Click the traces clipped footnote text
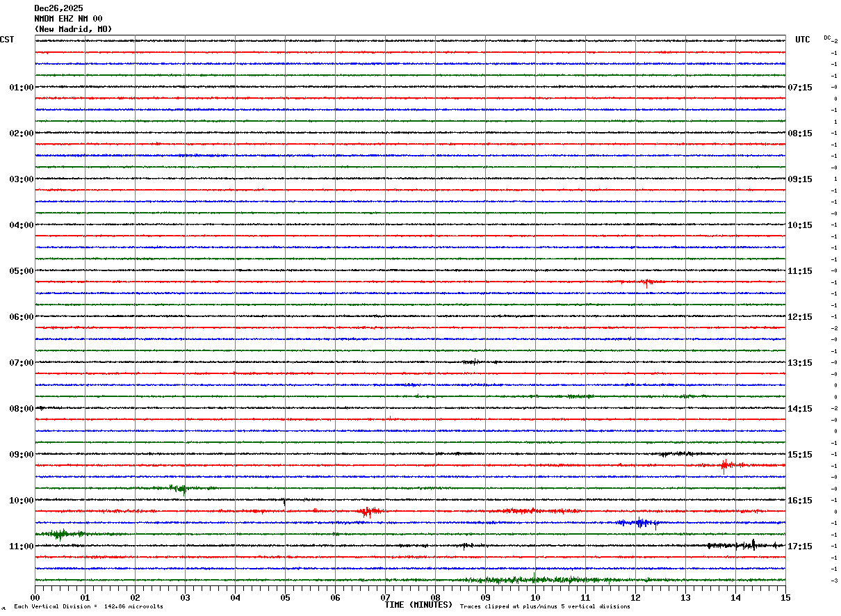Image resolution: width=841 pixels, height=616 pixels. tap(545, 607)
